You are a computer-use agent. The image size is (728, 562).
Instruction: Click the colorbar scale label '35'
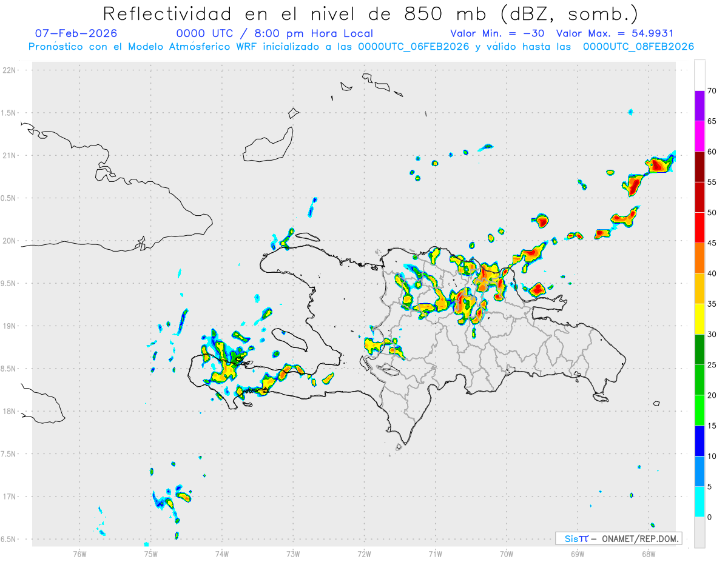point(712,304)
